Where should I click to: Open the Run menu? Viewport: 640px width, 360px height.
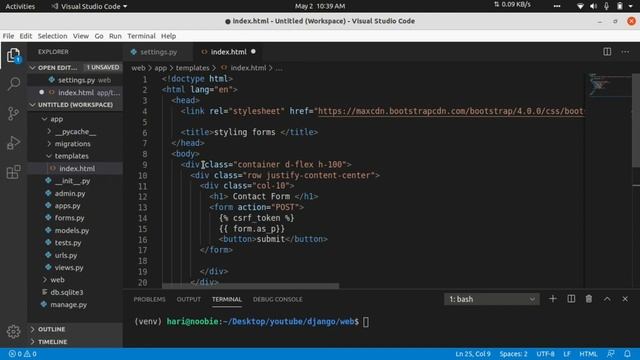[115, 36]
